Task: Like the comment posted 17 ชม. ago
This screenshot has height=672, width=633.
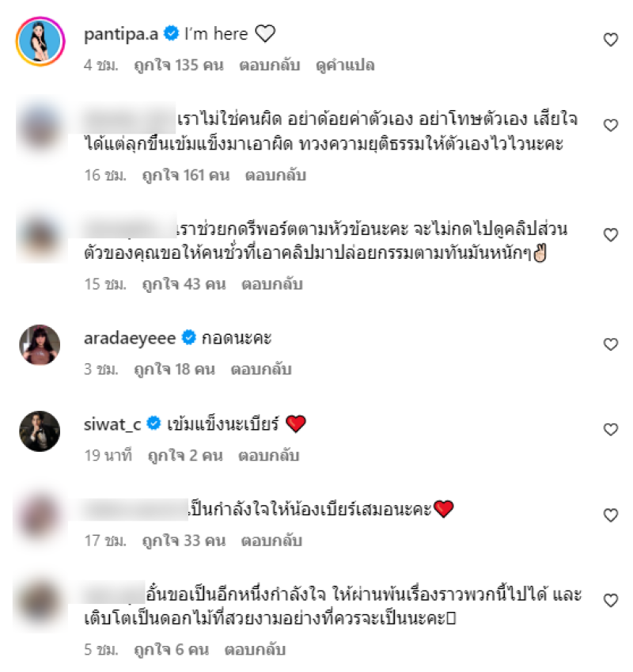Action: [610, 515]
